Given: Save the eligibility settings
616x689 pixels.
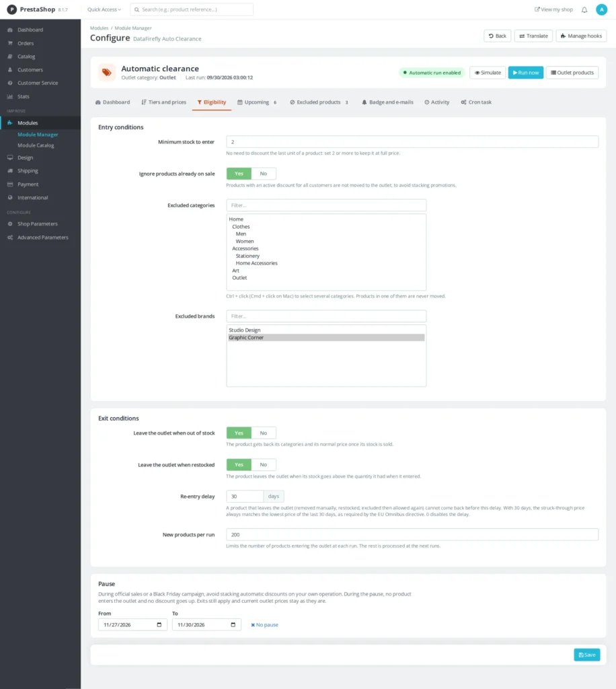Looking at the screenshot, I should (586, 655).
